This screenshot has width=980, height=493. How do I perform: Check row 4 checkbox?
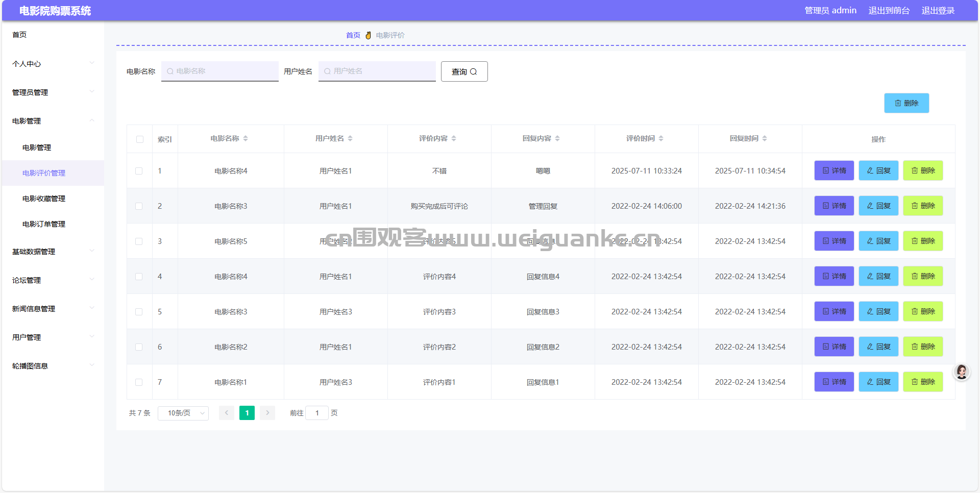pos(139,277)
